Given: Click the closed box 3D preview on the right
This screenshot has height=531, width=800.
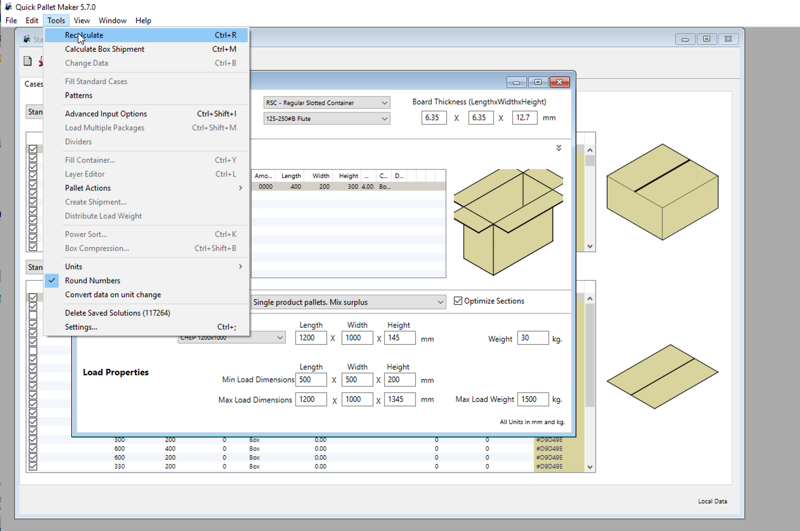Looking at the screenshot, I should [x=661, y=190].
